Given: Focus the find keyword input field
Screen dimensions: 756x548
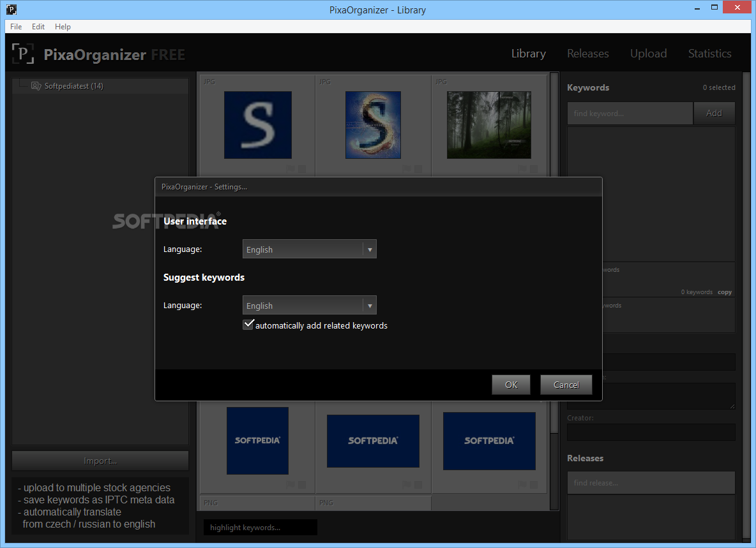Looking at the screenshot, I should tap(630, 113).
